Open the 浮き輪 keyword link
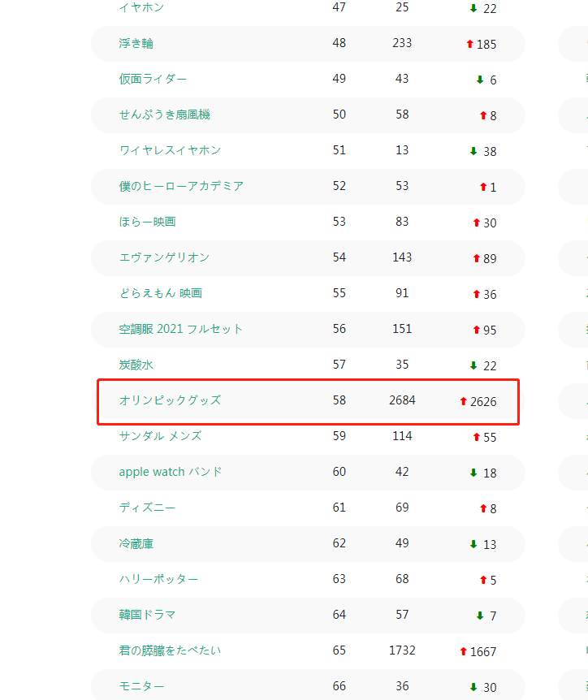588x700 pixels. (136, 43)
